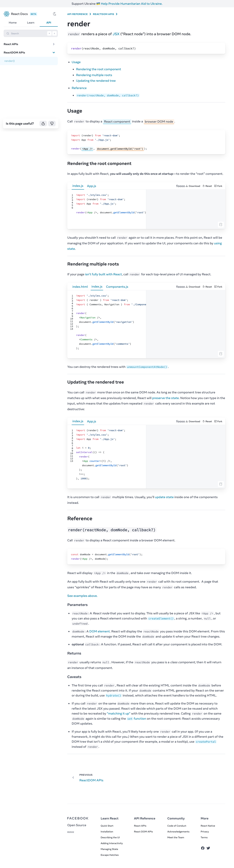234x868 pixels.
Task: Download the first sandbox code example
Action: (x=193, y=186)
